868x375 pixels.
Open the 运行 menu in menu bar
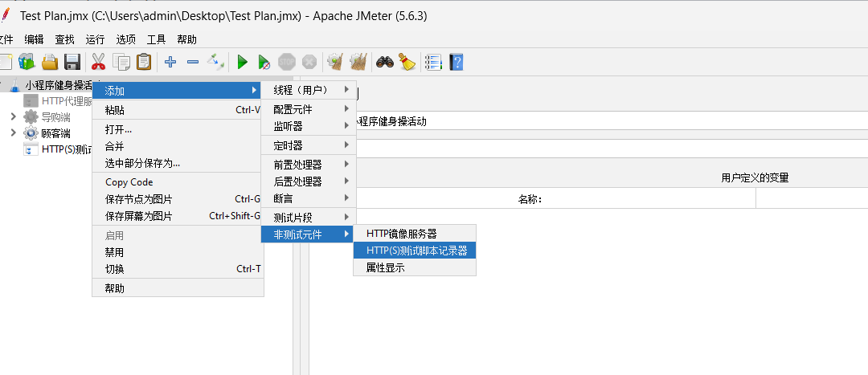(95, 39)
